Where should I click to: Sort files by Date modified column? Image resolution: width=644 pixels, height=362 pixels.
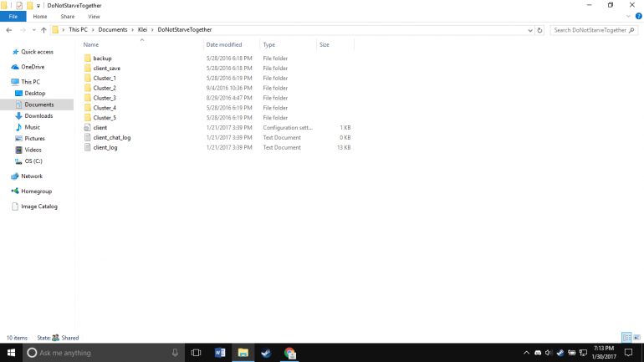(224, 44)
